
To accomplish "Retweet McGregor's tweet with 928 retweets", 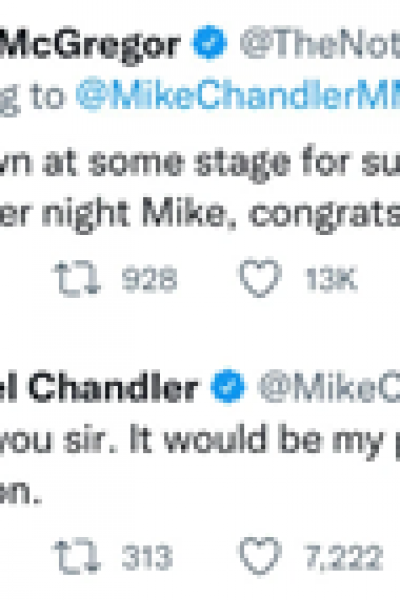I will click(78, 279).
